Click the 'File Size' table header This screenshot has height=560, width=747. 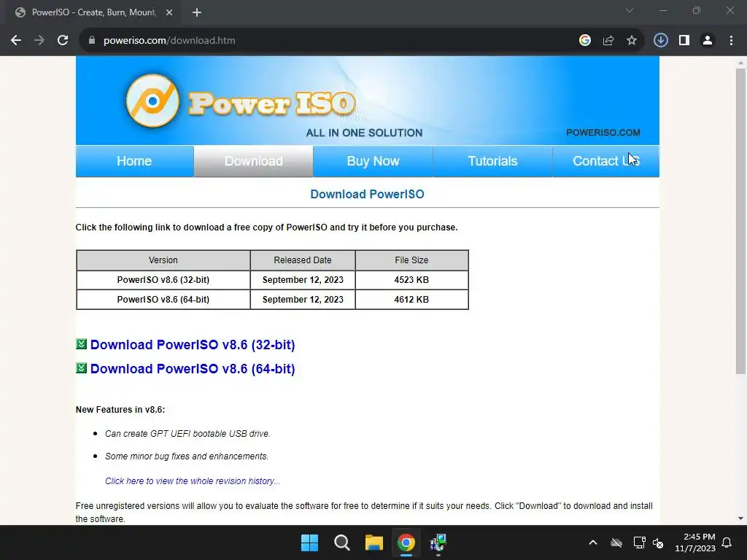click(x=411, y=260)
